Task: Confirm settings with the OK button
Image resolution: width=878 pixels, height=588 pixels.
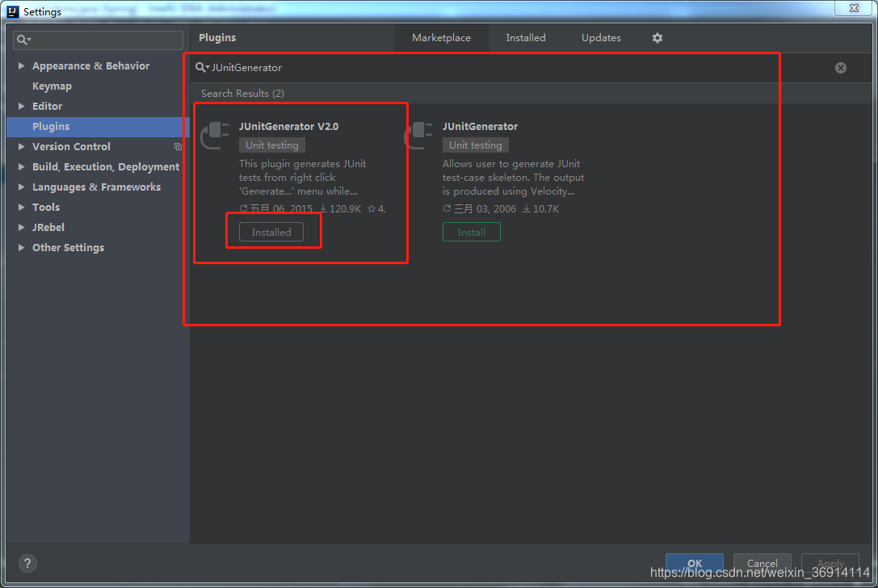Action: (x=695, y=564)
